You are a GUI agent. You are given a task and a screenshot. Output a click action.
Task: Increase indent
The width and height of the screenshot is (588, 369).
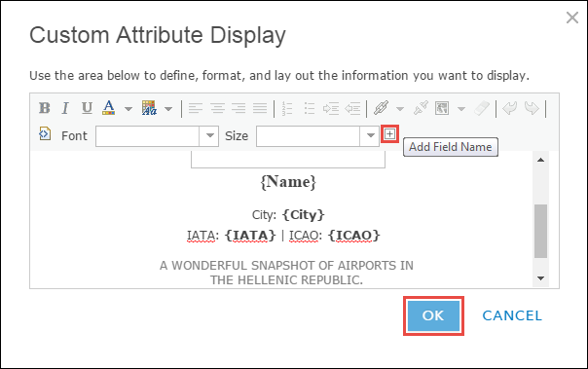click(331, 108)
